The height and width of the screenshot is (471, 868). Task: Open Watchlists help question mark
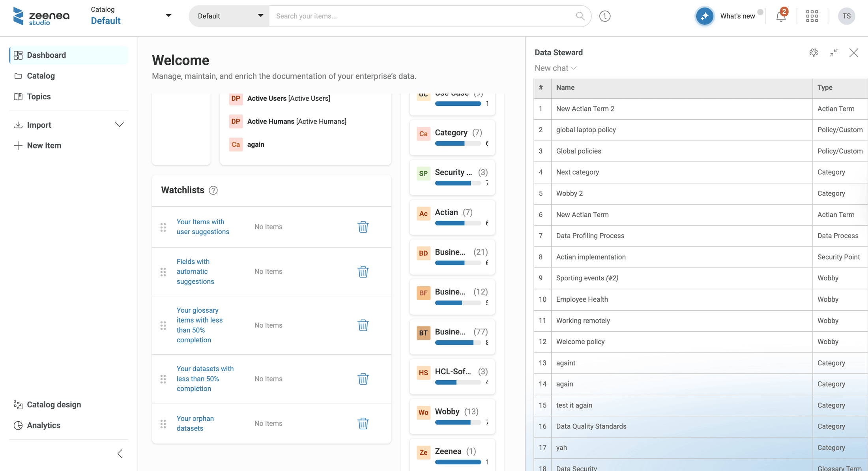click(213, 190)
